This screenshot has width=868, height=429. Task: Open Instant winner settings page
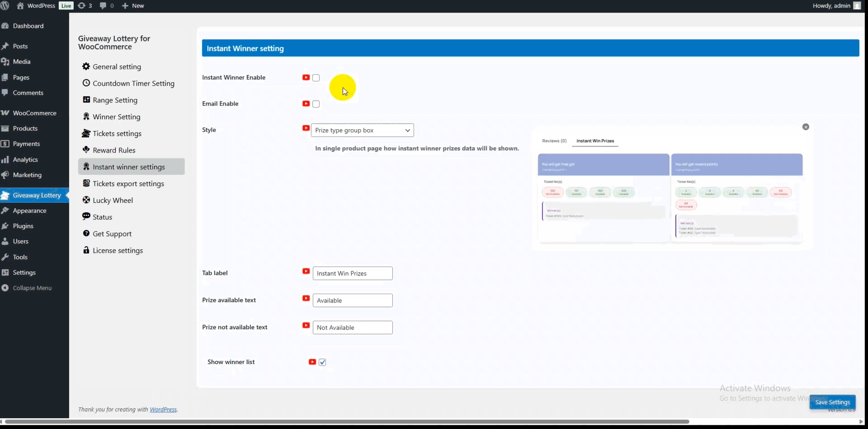[132, 167]
